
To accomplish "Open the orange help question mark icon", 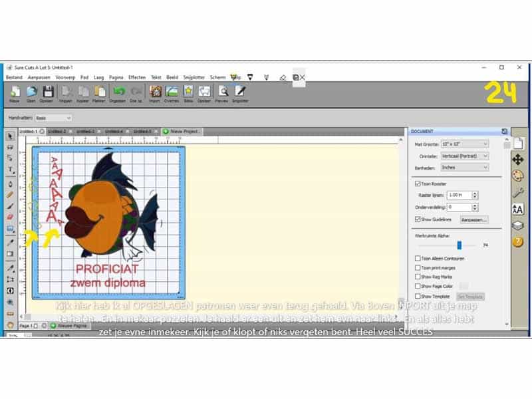I will point(518,241).
